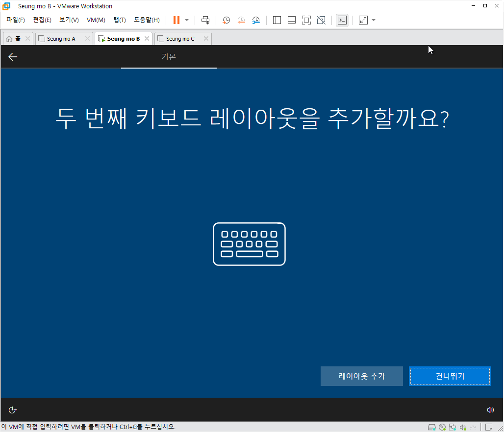Close the Seung mo B tab
Viewport: 504px width, 432px height.
147,39
